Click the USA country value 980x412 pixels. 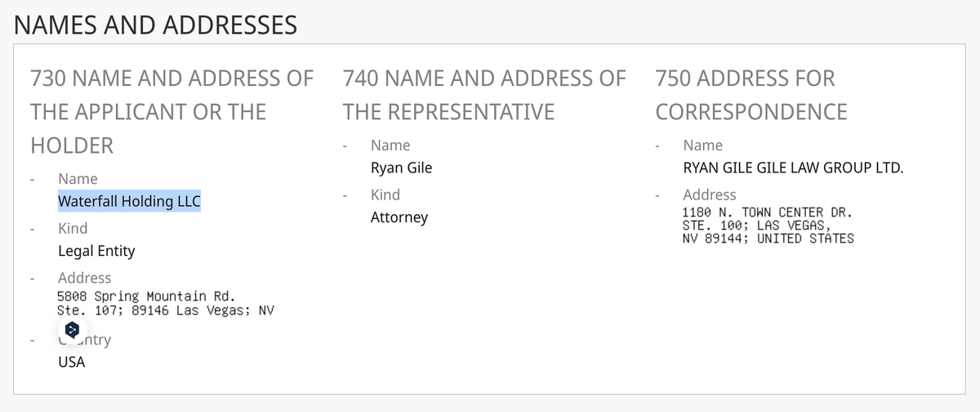[x=72, y=361]
